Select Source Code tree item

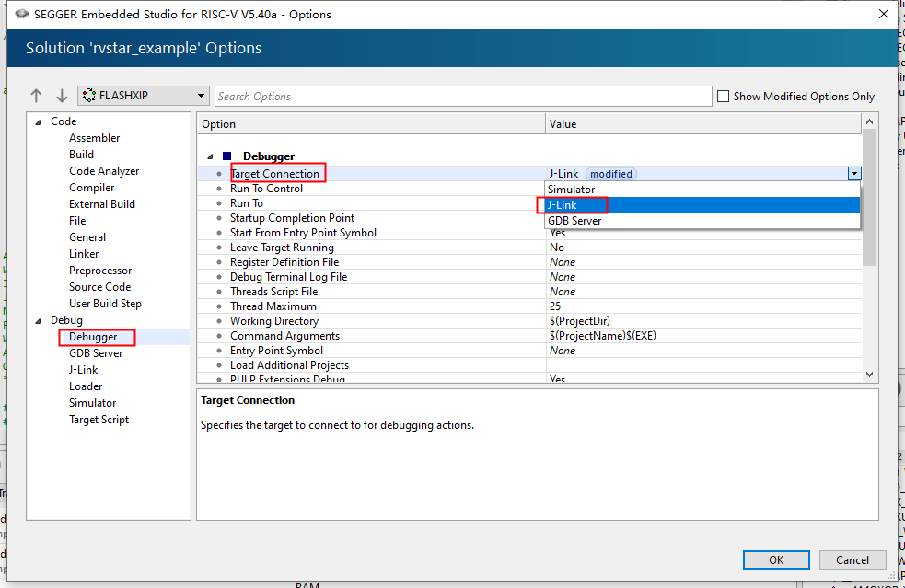[x=99, y=287]
